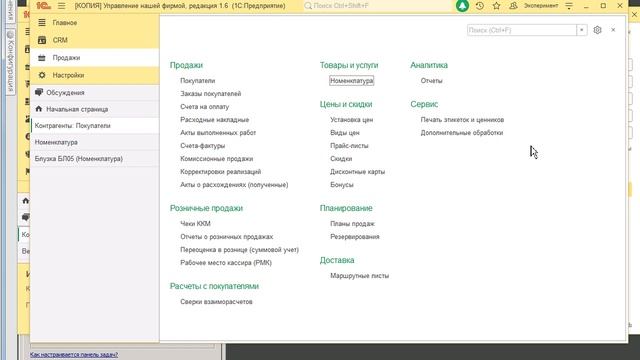Click the 1C logo icon
Image resolution: width=640 pixels, height=360 pixels.
click(44, 6)
